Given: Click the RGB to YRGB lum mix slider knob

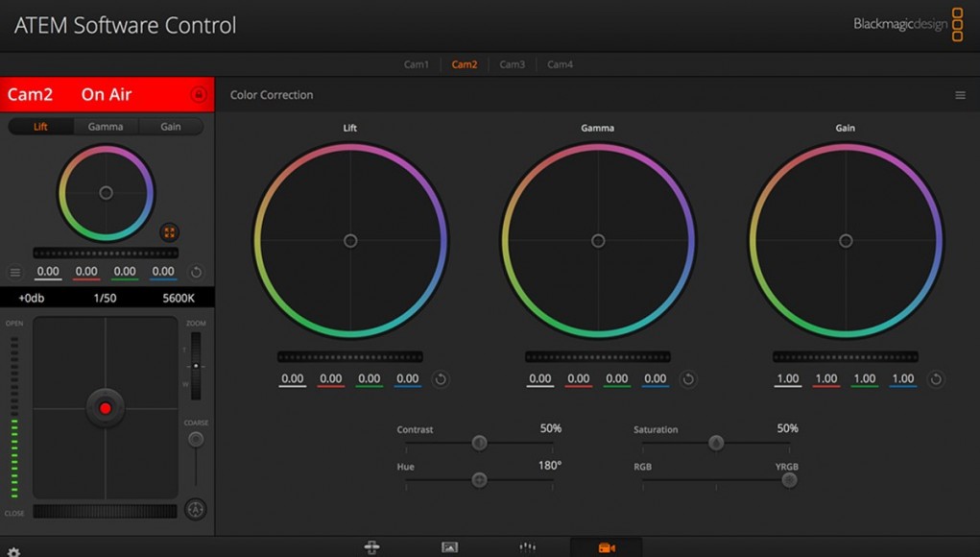Looking at the screenshot, I should pos(789,479).
